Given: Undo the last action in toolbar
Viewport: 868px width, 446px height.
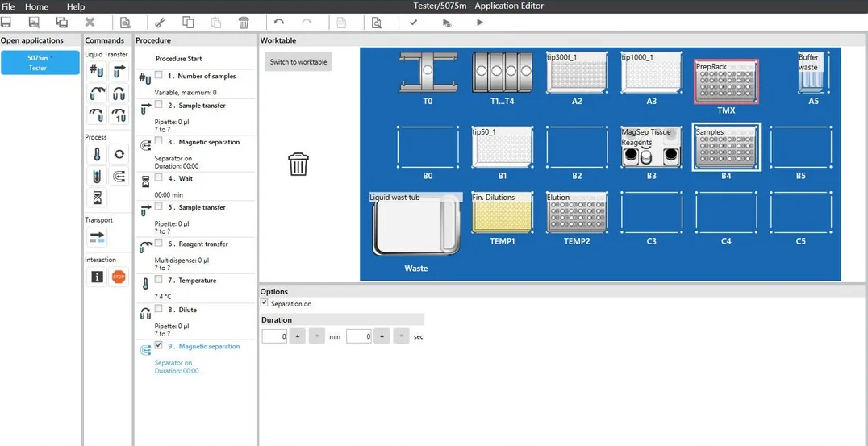Looking at the screenshot, I should tap(279, 23).
